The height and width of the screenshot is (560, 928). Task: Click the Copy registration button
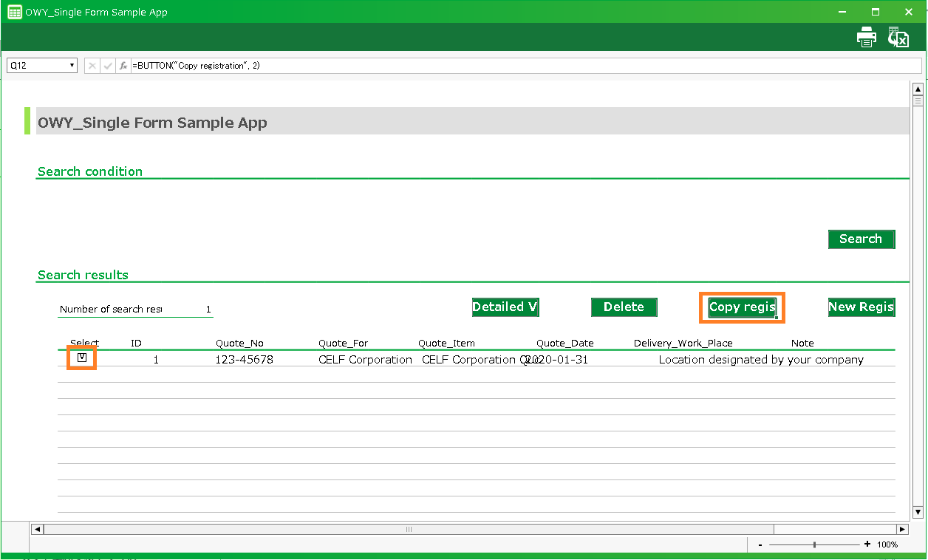pyautogui.click(x=742, y=307)
